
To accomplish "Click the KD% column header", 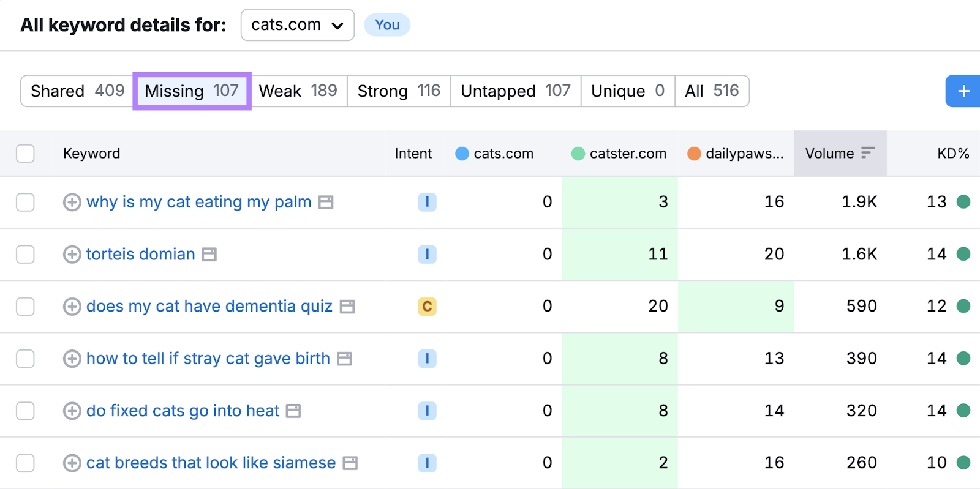I will [952, 154].
